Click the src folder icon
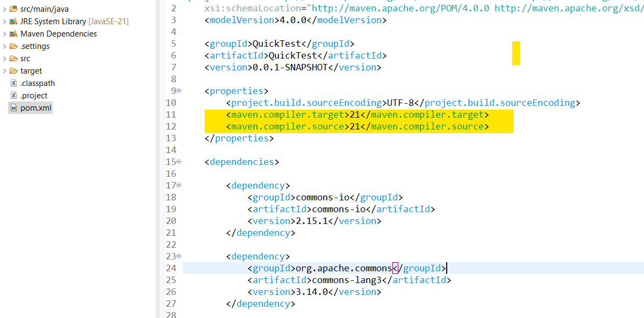 click(13, 58)
